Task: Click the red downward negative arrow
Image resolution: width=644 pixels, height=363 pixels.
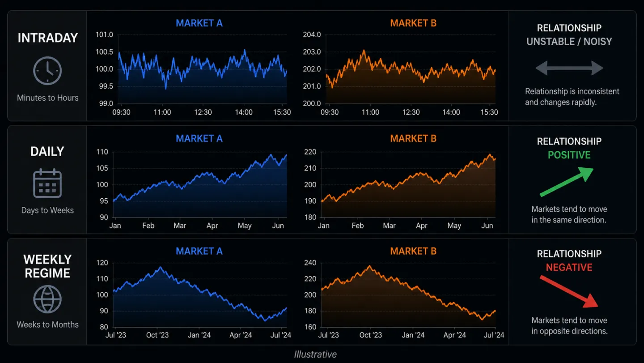Action: point(569,291)
